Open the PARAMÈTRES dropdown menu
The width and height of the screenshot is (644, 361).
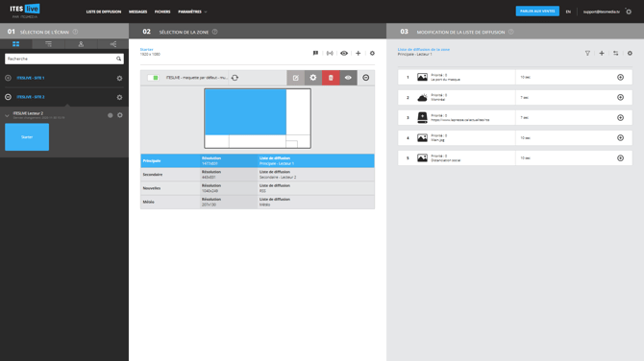tap(192, 12)
